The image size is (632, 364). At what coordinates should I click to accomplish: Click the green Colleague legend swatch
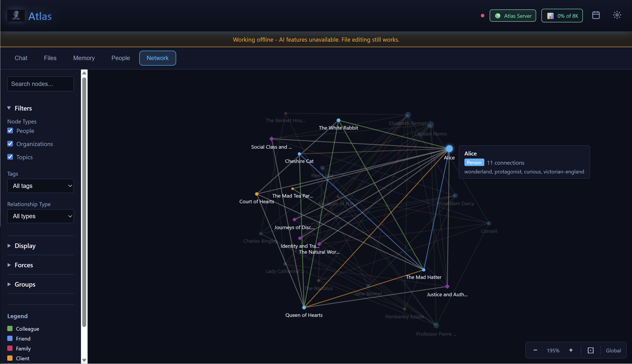pyautogui.click(x=10, y=328)
